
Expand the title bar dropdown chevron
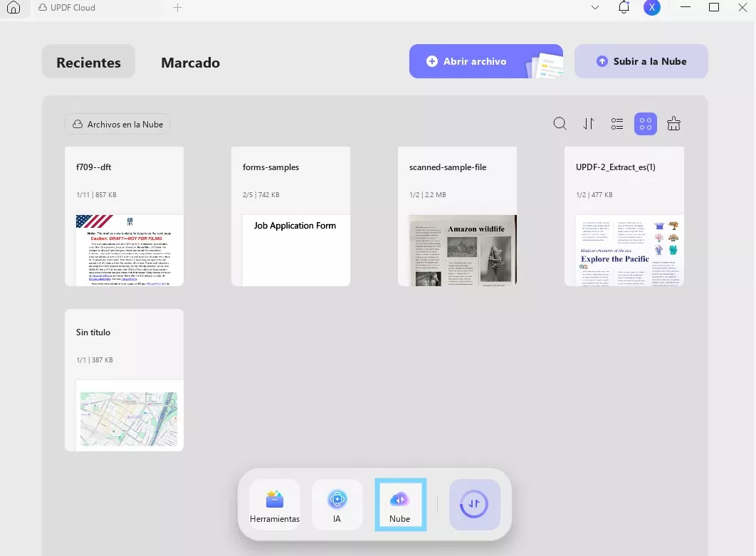click(x=595, y=8)
